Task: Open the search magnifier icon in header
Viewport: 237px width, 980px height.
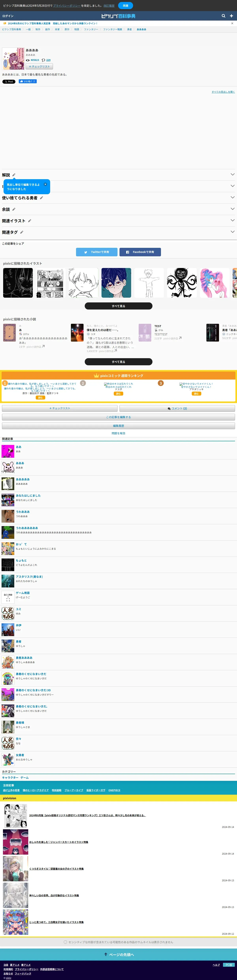Action: (x=223, y=16)
